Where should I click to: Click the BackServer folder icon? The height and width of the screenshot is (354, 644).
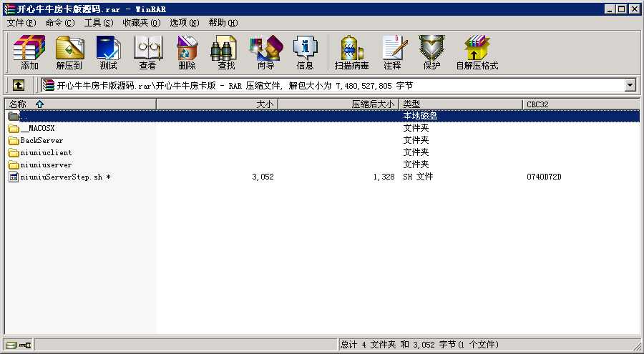(x=14, y=140)
